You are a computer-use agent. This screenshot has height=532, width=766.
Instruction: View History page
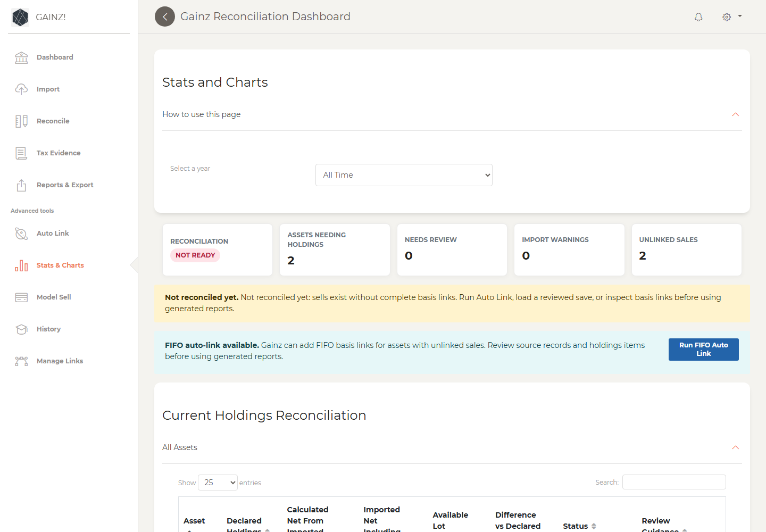(x=48, y=329)
